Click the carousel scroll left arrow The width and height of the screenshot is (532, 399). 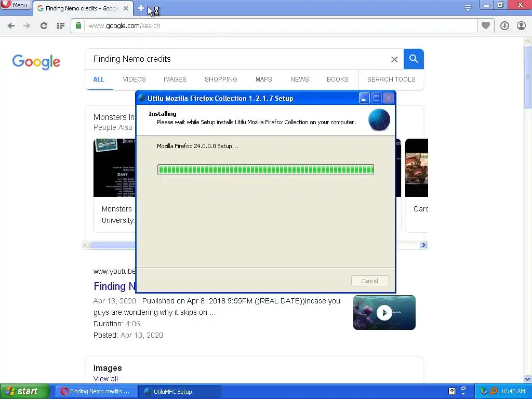click(x=85, y=245)
